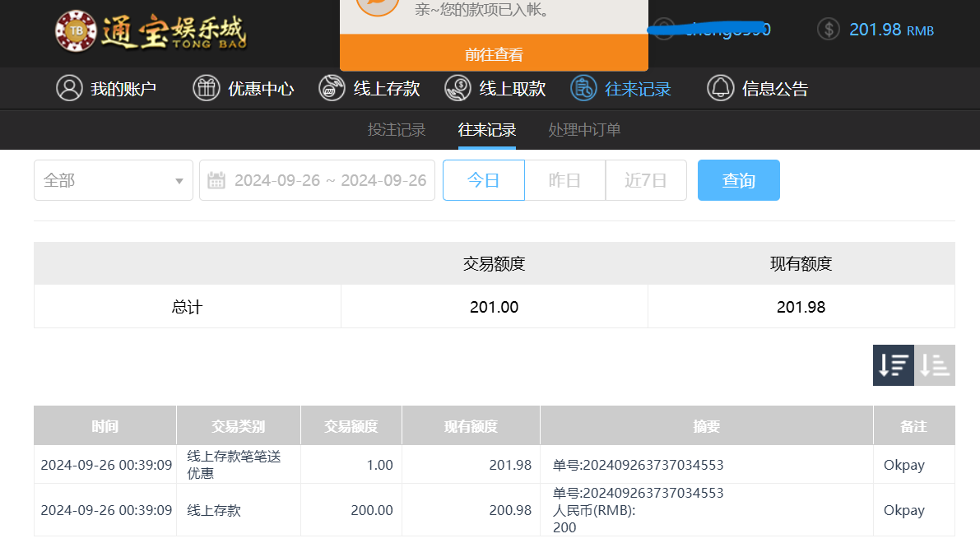Viewport: 980px width, 543px height.
Task: Click the balance dollar coin icon
Action: (x=829, y=30)
